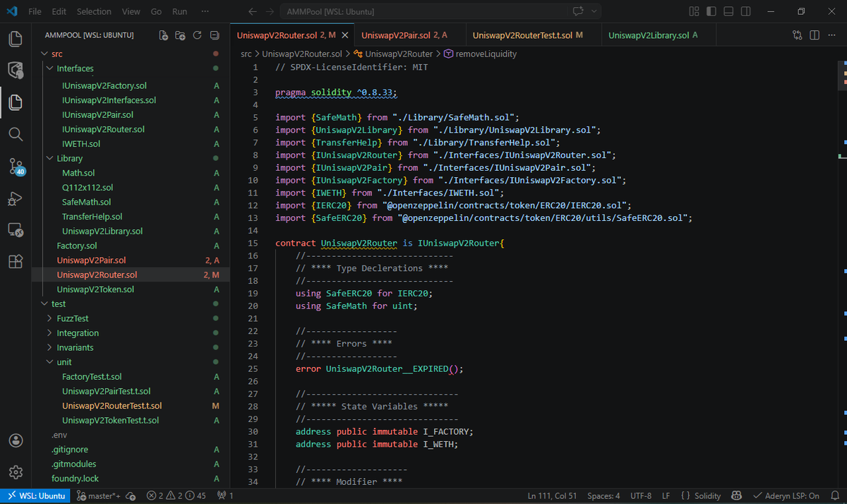Open editor More Actions ellipsis
The width and height of the screenshot is (847, 504).
(x=831, y=35)
